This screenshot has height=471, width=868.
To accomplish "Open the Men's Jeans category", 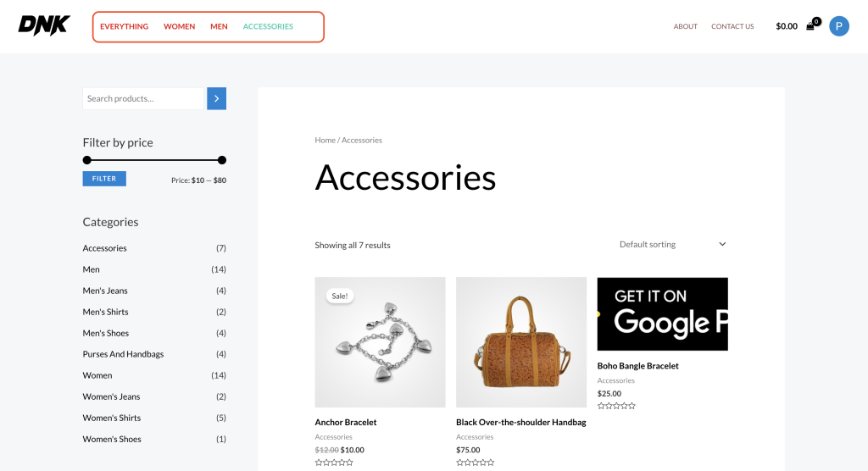I will click(105, 291).
